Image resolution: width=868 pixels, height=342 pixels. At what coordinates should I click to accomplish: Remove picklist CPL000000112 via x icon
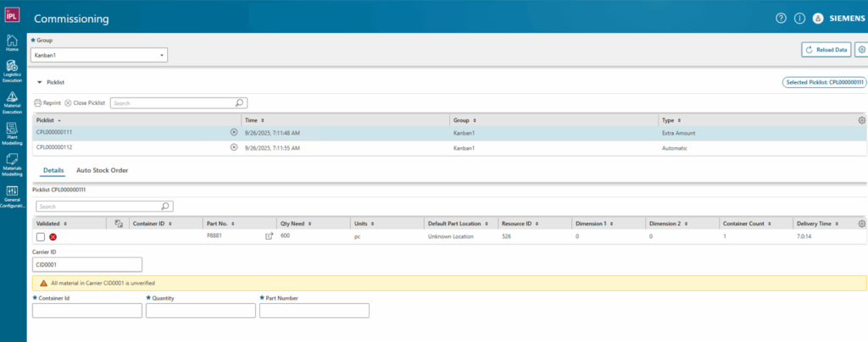234,147
